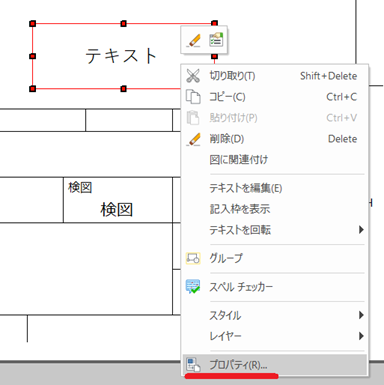This screenshot has height=385, width=384.
Task: Expand the レイヤー submenu
Action: (x=275, y=336)
